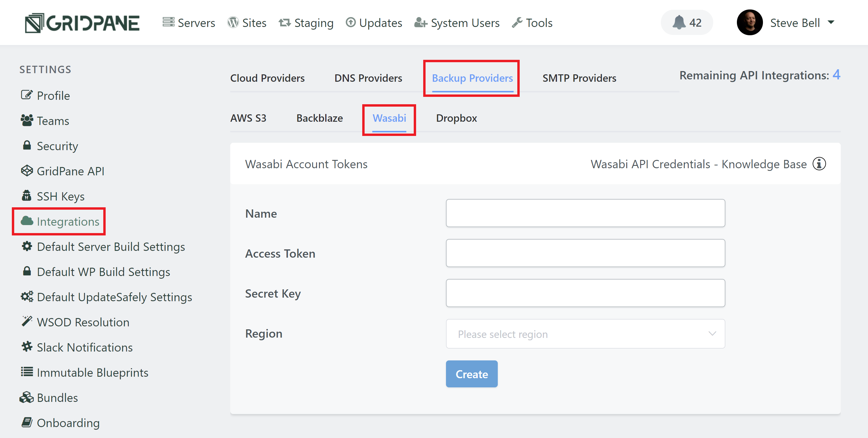Click the System Users person icon
The image size is (868, 438).
pos(421,23)
